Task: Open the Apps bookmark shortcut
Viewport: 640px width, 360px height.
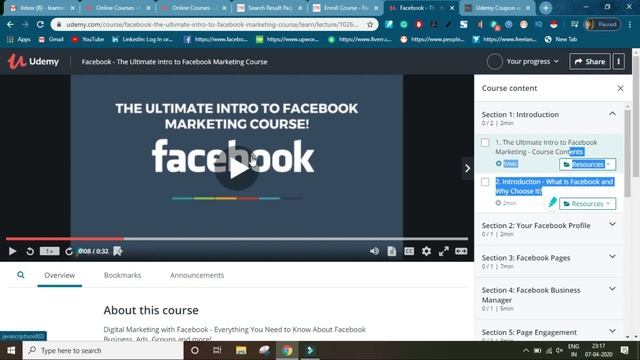Action: pos(19,39)
